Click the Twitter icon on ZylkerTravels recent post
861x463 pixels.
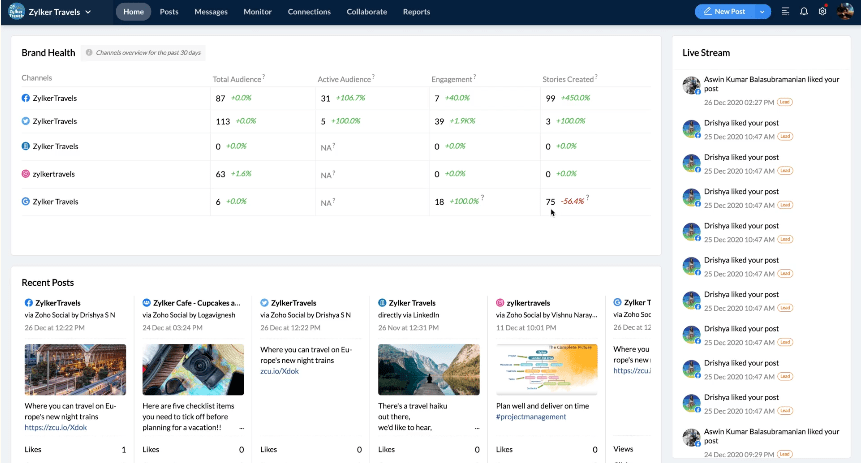pos(264,303)
